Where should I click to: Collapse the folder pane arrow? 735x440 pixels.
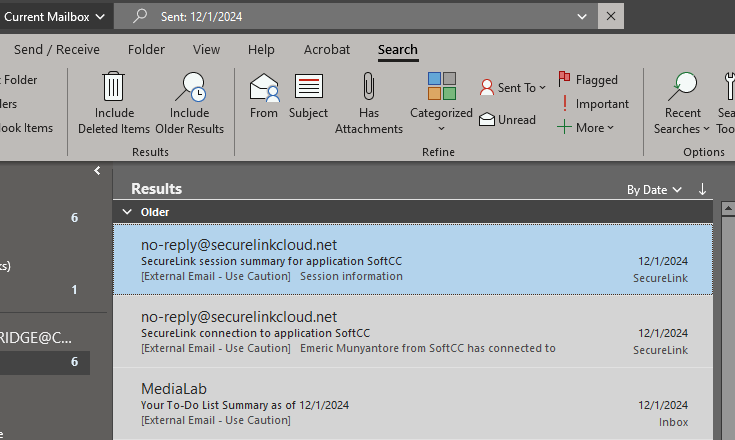97,171
